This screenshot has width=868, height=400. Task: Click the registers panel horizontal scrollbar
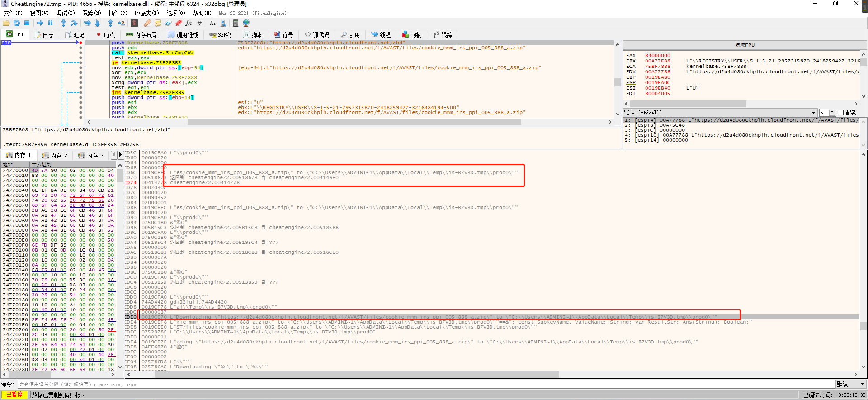click(x=741, y=104)
